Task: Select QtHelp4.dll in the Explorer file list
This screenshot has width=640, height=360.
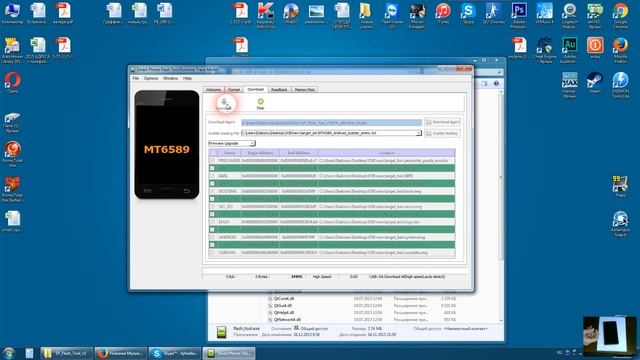Action: pos(284,312)
